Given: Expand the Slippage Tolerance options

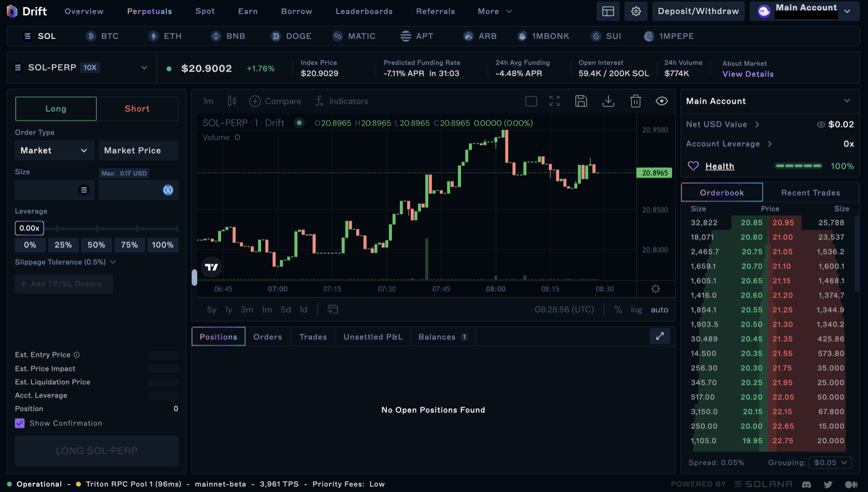Looking at the screenshot, I should (113, 262).
